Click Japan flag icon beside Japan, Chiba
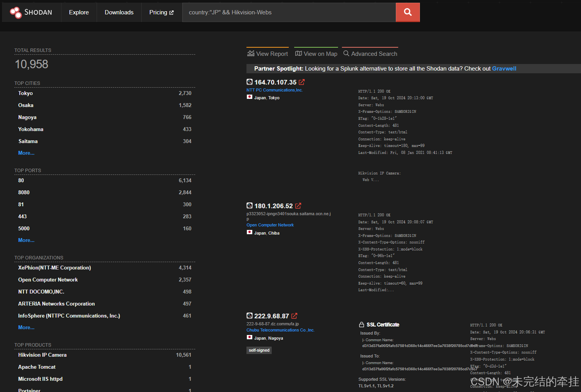 pos(250,232)
